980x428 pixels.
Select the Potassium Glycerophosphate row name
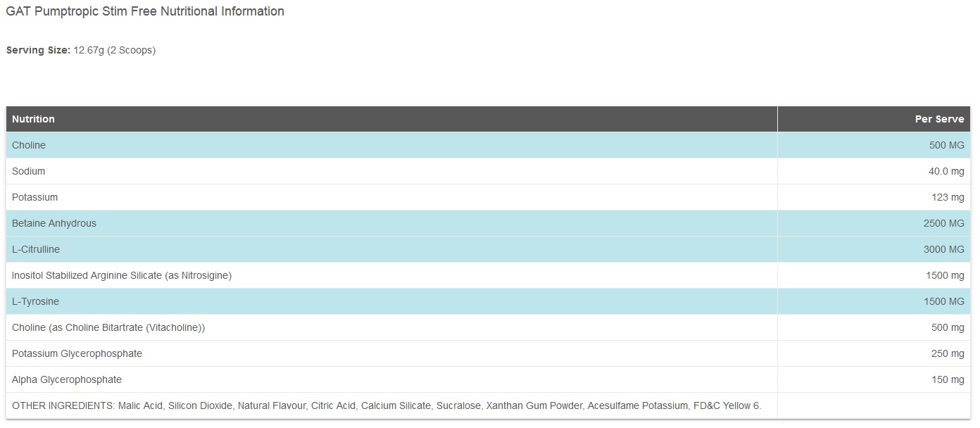(x=77, y=353)
